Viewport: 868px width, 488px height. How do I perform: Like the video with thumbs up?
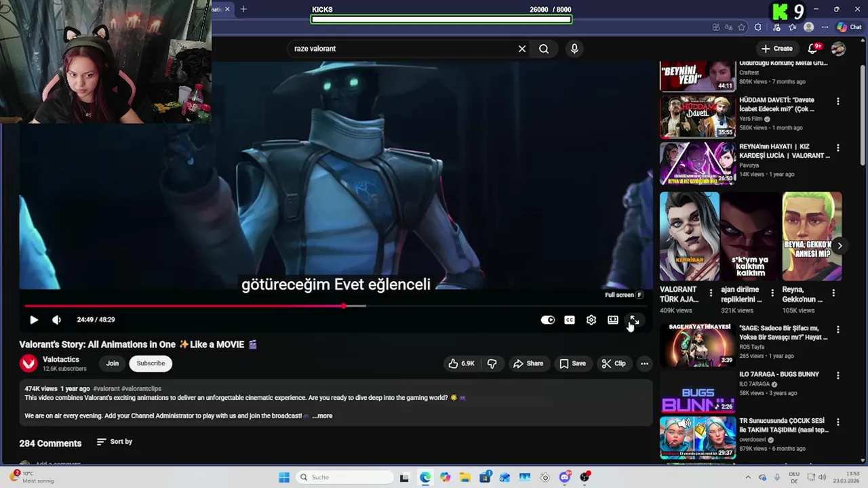click(461, 363)
